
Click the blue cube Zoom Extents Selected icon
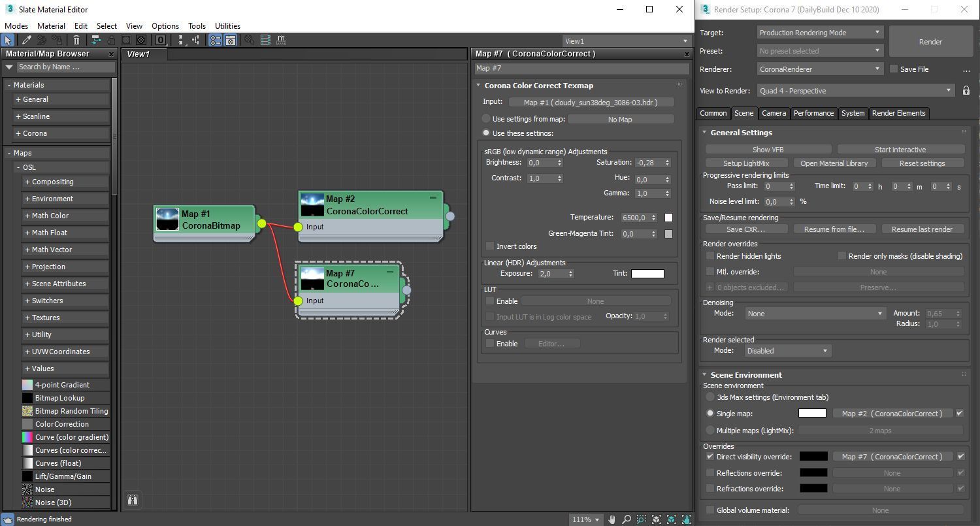[x=672, y=519]
